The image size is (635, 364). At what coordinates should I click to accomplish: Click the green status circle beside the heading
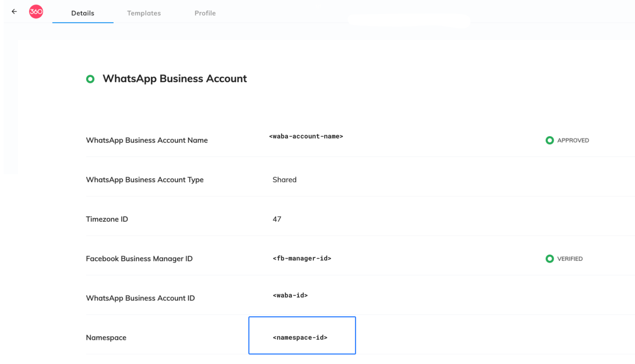coord(90,79)
